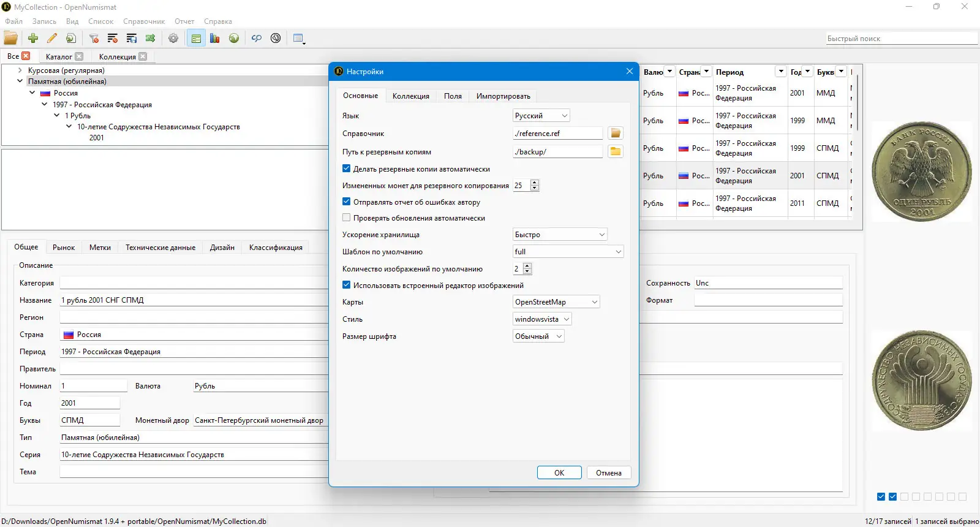Image resolution: width=980 pixels, height=527 pixels.
Task: Open the storage speed-up dropdown 'Быстро'
Action: [560, 235]
